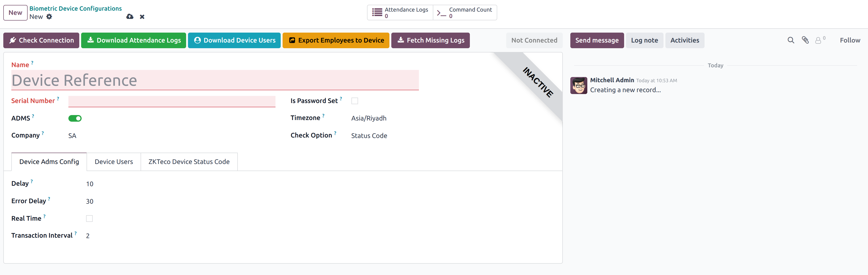Click the Biometric Device Configurations breadcrumb link
Viewport: 868px width, 275px height.
tap(75, 9)
